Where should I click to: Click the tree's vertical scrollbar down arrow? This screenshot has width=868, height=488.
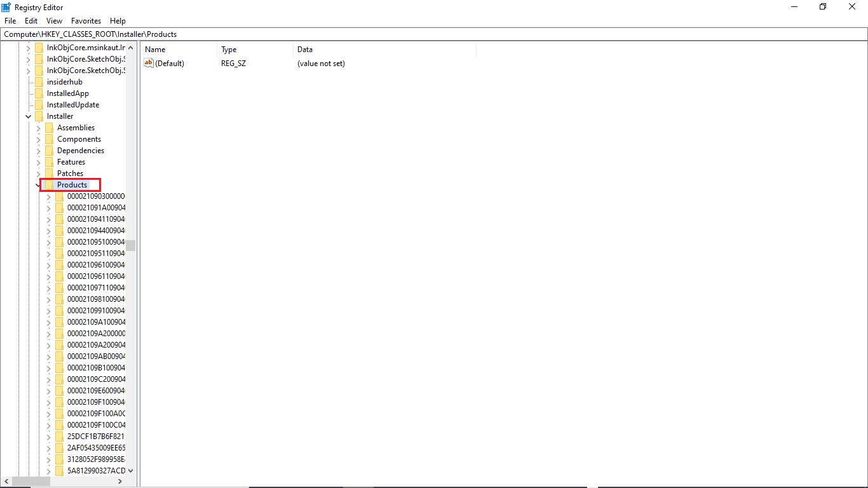(131, 471)
